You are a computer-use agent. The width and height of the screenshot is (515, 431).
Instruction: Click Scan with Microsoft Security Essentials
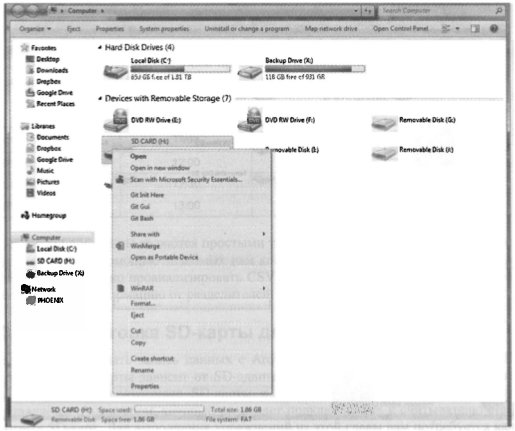pos(186,179)
